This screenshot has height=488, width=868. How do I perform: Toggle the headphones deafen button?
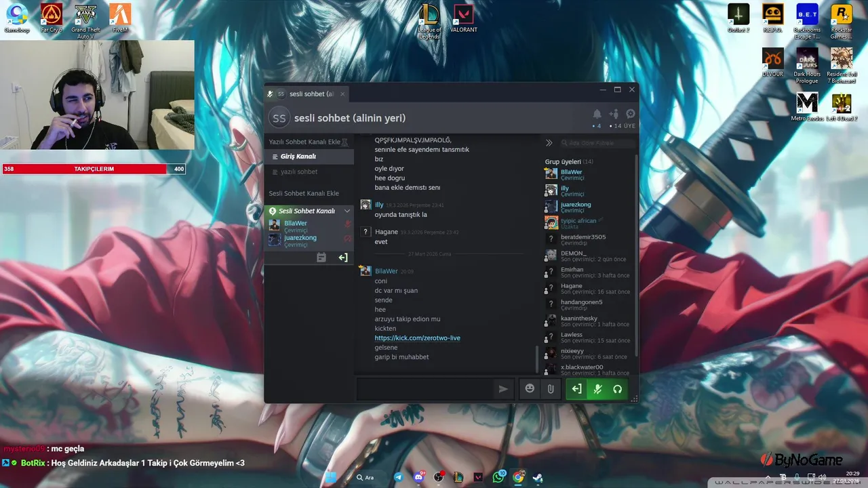pos(618,389)
